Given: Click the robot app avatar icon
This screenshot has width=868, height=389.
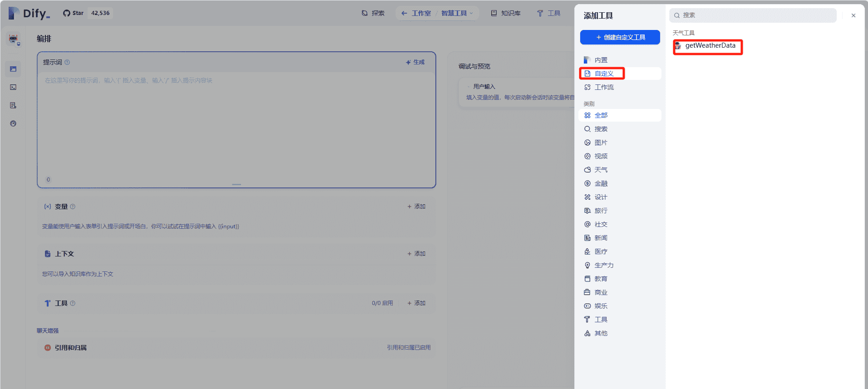Looking at the screenshot, I should (13, 39).
